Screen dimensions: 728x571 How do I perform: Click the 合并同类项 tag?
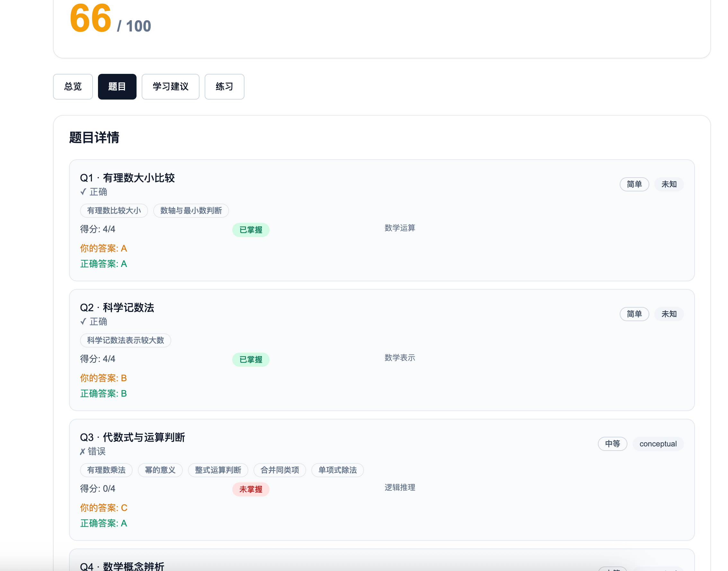(x=280, y=470)
